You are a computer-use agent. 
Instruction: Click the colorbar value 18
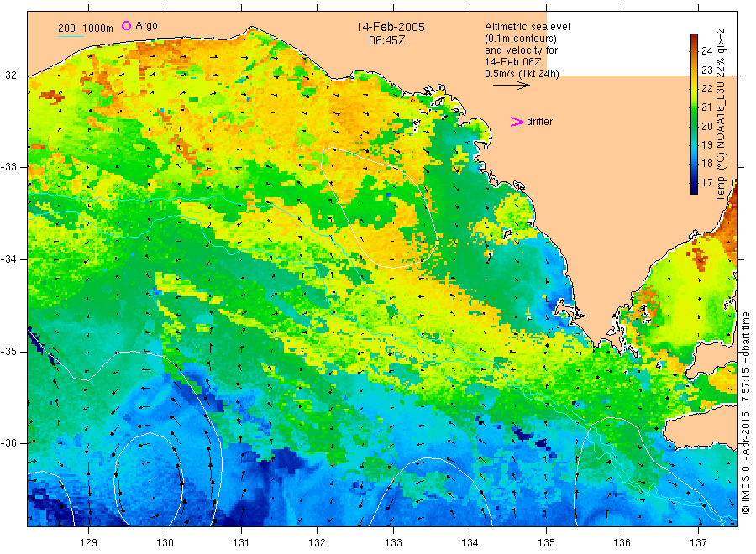point(706,164)
